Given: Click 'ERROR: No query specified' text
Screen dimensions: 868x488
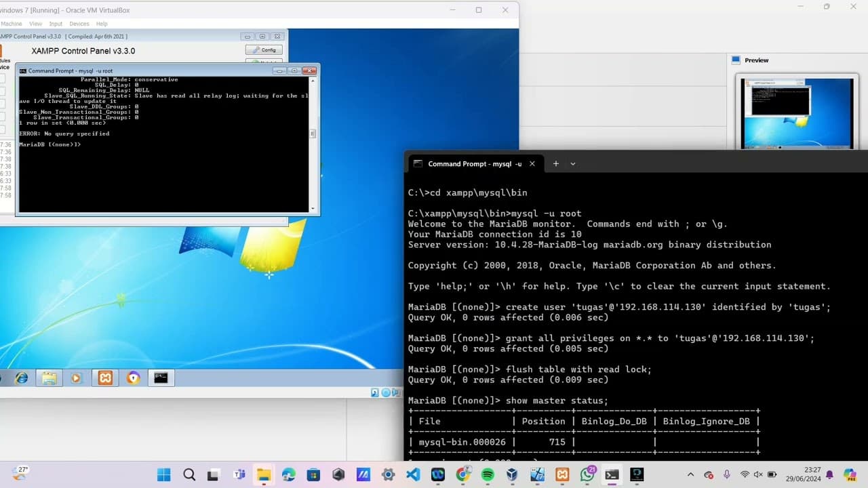Looking at the screenshot, I should click(64, 134).
